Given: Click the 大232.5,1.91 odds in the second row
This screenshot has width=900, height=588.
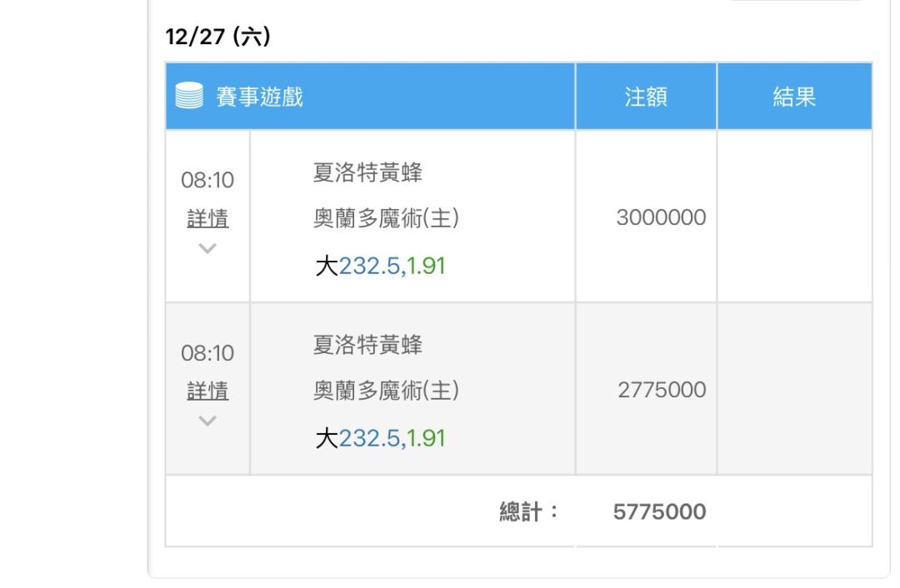Looking at the screenshot, I should point(380,439).
